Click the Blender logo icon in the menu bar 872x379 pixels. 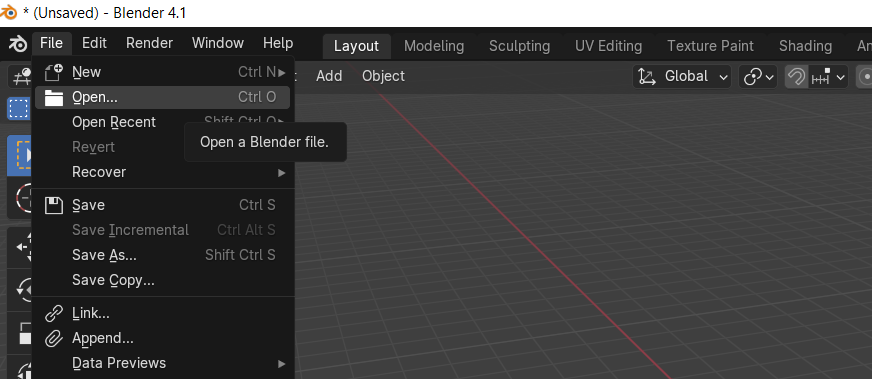tap(17, 44)
